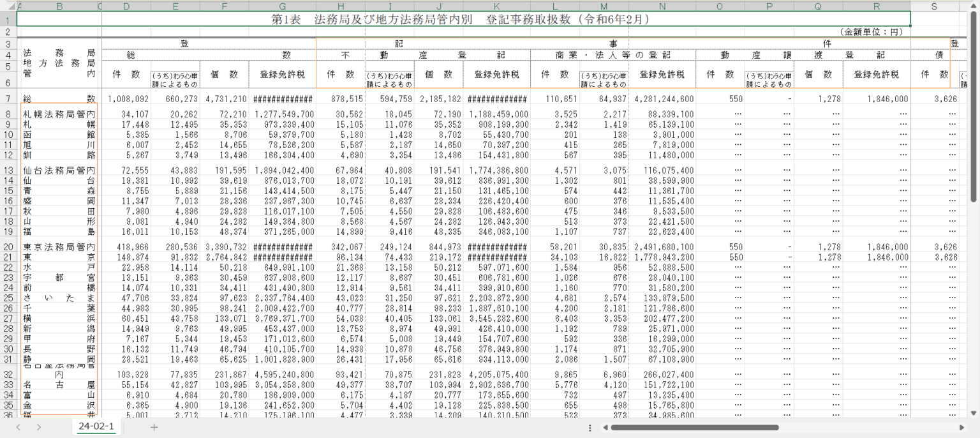The height and width of the screenshot is (438, 980).
Task: Select column N header
Action: coord(662,6)
